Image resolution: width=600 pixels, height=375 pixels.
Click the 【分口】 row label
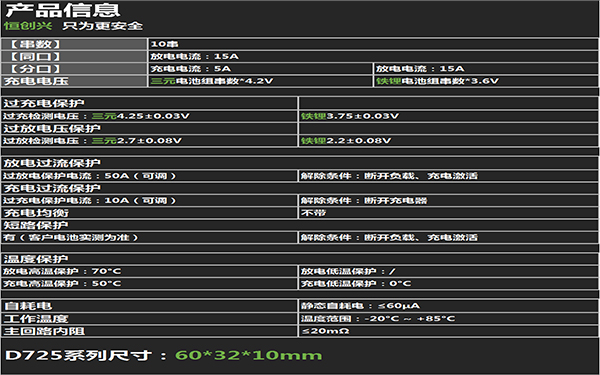[74, 68]
